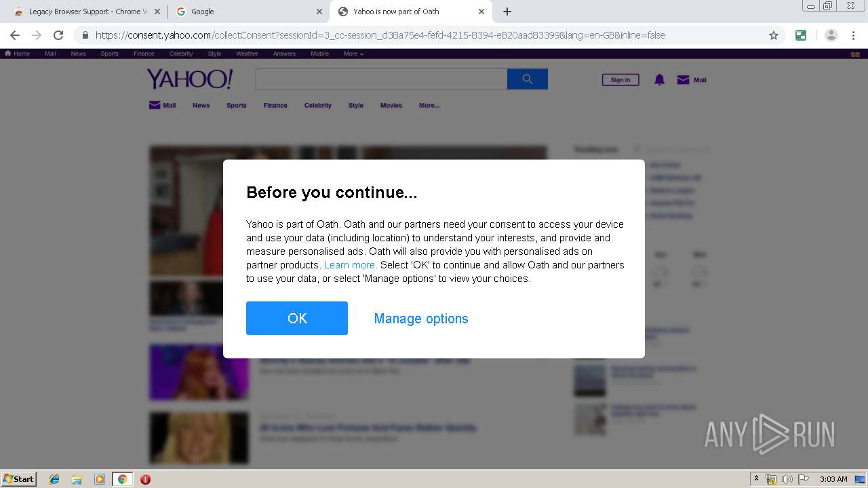The width and height of the screenshot is (868, 488).
Task: Open Weather in the top purple bar
Action: (247, 54)
